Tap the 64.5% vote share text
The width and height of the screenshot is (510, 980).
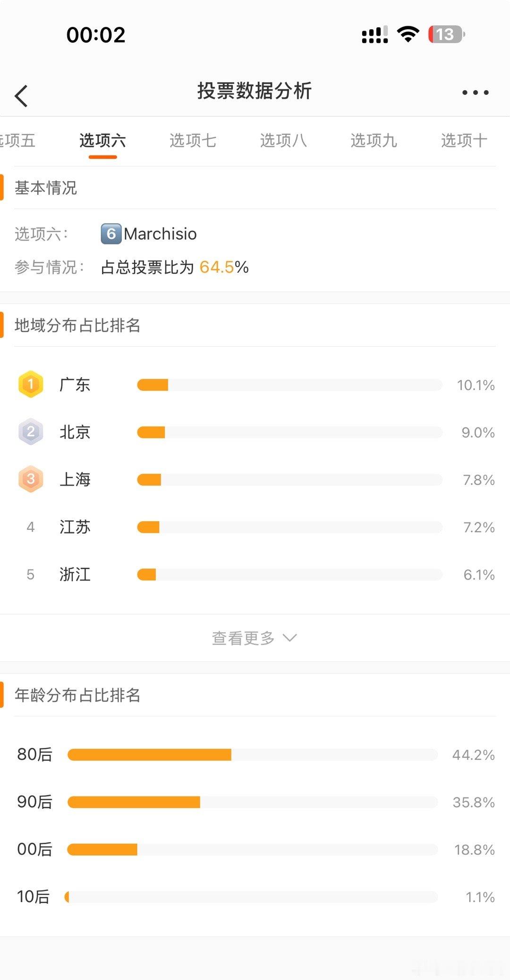point(224,267)
